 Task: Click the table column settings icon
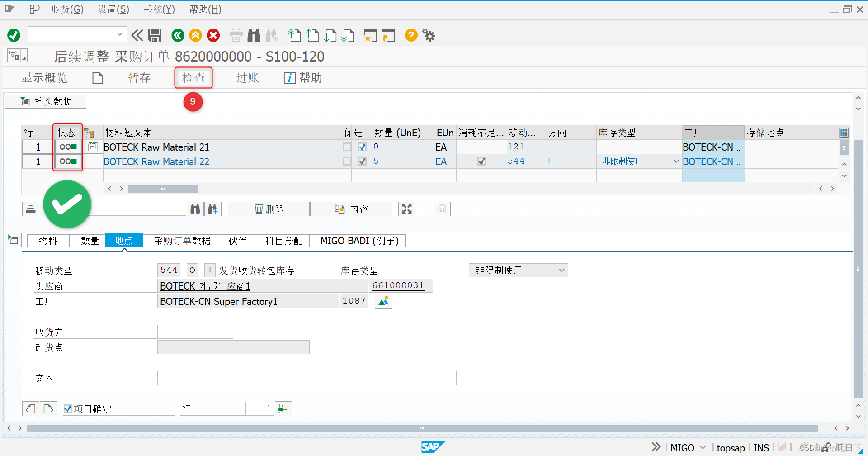[x=844, y=133]
